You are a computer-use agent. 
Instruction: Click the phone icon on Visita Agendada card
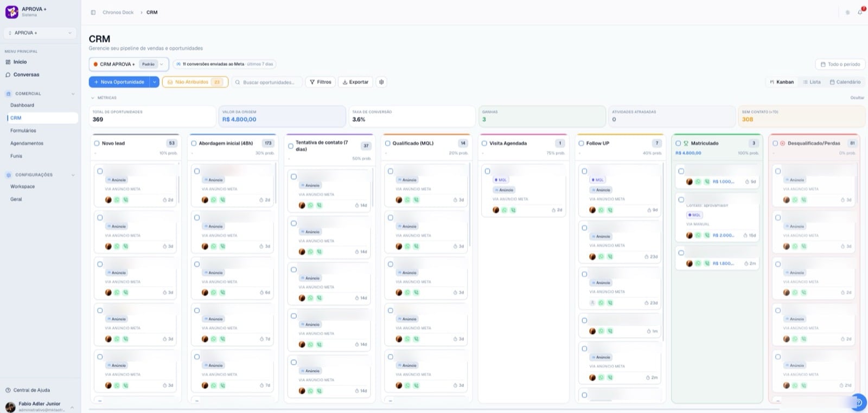pos(513,210)
